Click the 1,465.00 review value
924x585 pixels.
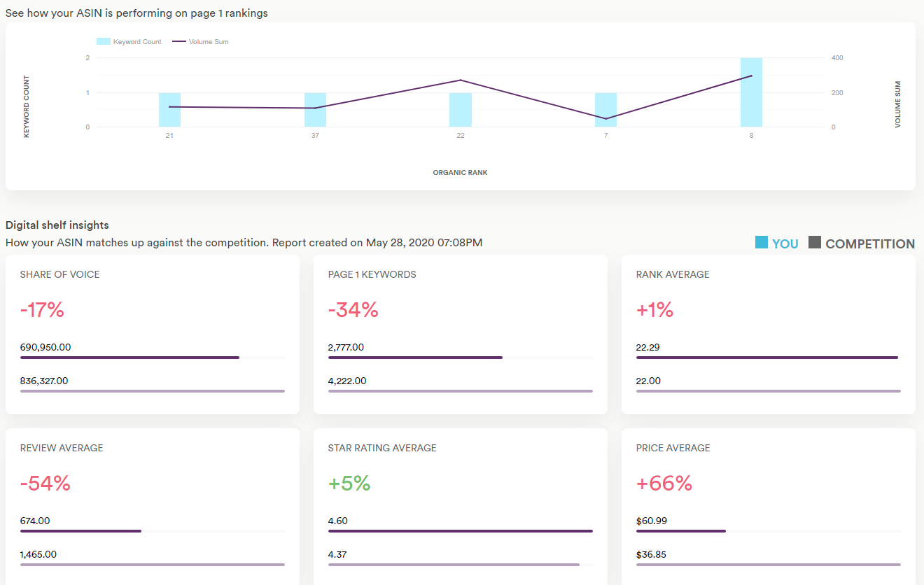coord(38,555)
